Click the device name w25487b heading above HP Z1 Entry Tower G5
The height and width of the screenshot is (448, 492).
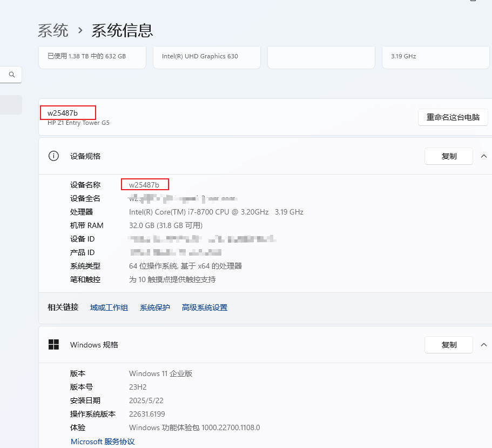[63, 113]
